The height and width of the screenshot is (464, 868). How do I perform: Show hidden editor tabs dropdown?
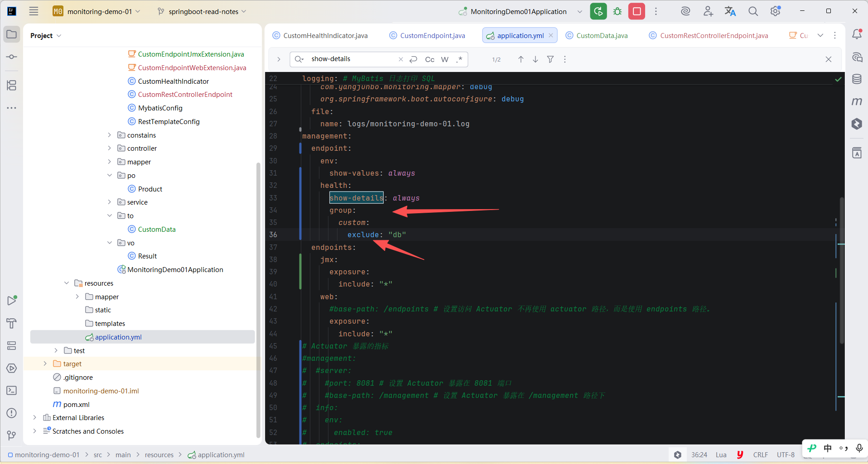pyautogui.click(x=820, y=35)
